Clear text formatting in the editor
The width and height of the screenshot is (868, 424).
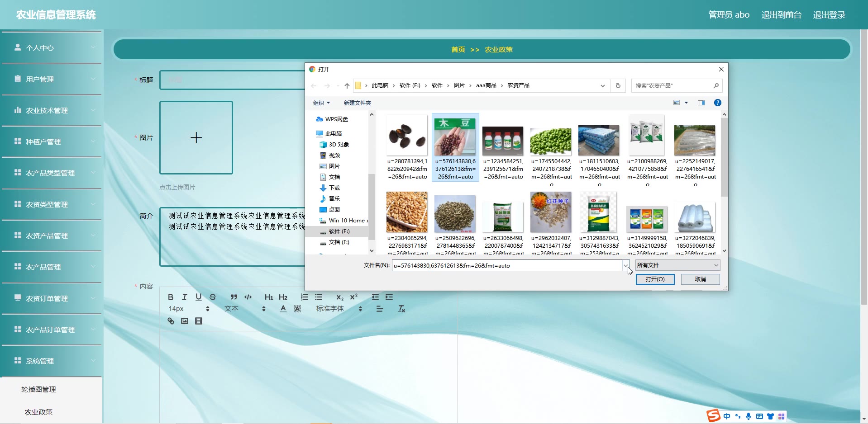(x=401, y=309)
